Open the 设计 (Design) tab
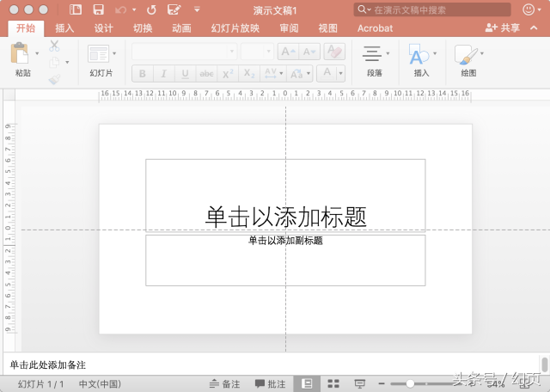 (103, 28)
